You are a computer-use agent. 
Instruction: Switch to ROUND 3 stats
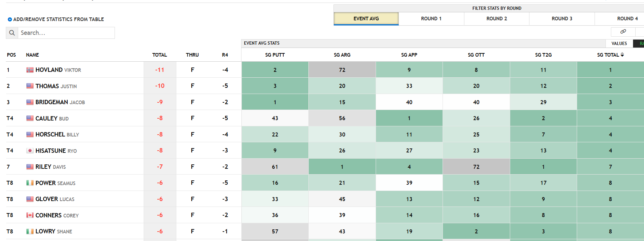pyautogui.click(x=562, y=19)
